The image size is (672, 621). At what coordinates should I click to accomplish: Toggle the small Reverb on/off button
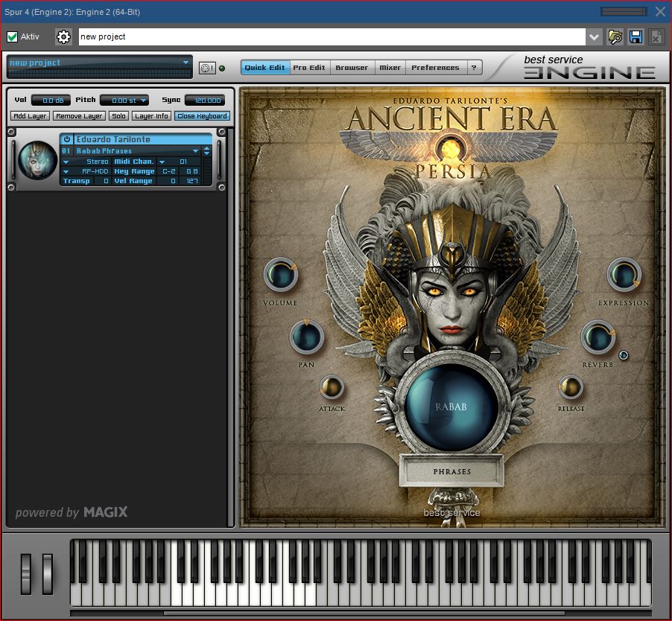(x=624, y=355)
